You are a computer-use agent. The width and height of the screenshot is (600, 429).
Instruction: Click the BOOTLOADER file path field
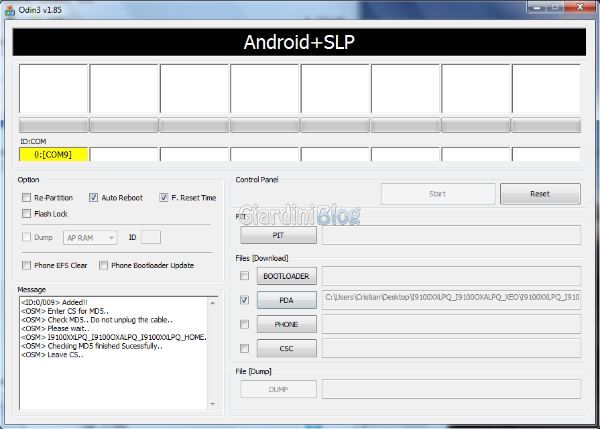451,276
